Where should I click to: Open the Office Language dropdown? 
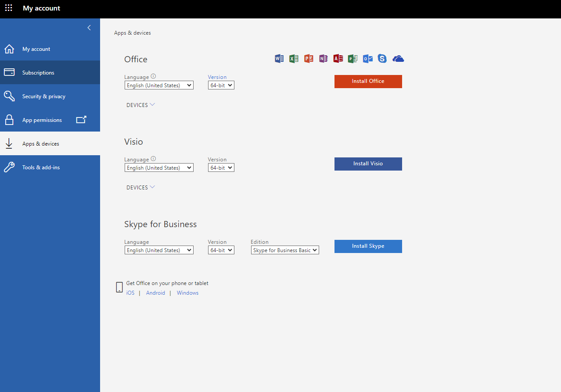pyautogui.click(x=159, y=86)
